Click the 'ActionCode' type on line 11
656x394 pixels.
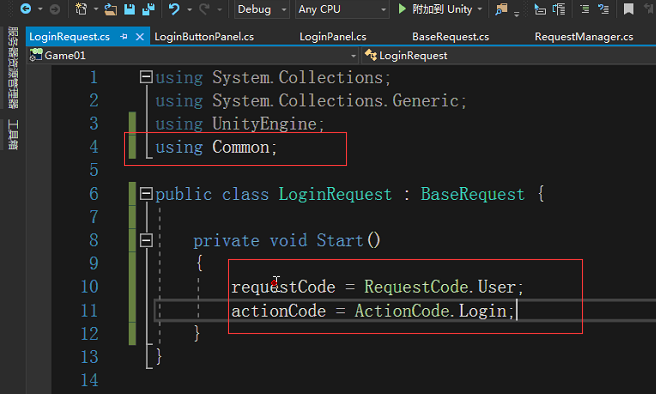tap(402, 311)
